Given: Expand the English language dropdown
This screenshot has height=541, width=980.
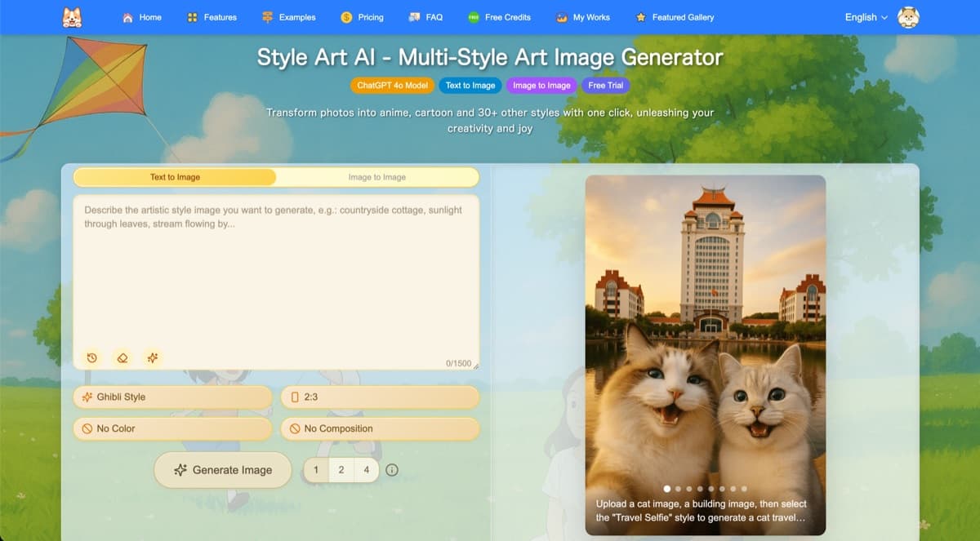Looking at the screenshot, I should [865, 16].
